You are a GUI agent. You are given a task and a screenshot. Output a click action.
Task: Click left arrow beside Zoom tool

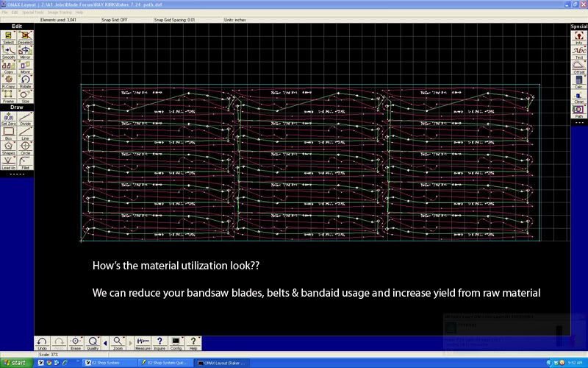[x=105, y=343]
